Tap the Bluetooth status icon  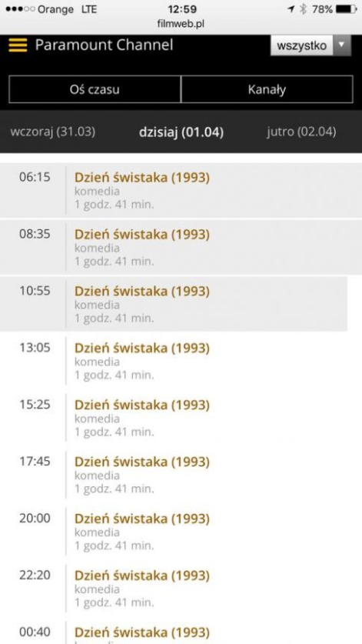coord(304,9)
